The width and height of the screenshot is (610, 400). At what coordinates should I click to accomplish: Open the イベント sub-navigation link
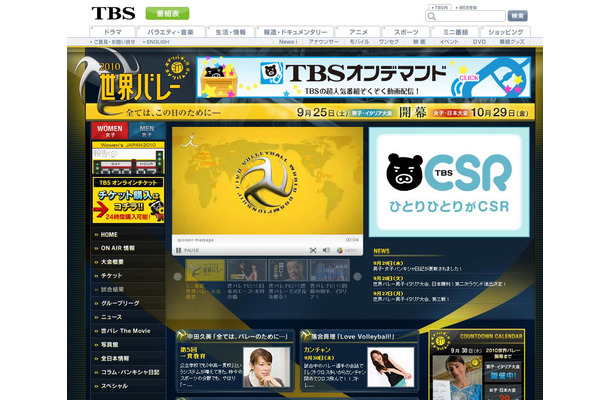coord(449,42)
